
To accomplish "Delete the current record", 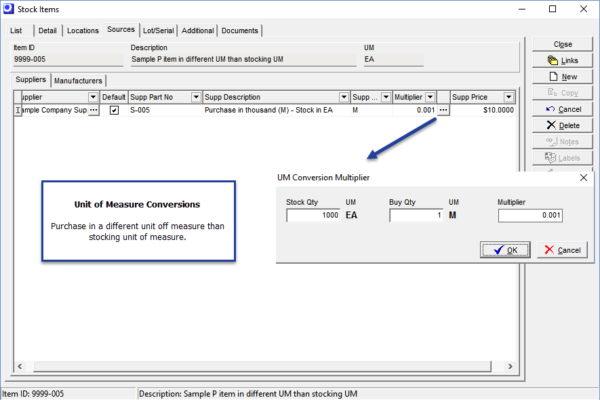I will coord(562,126).
